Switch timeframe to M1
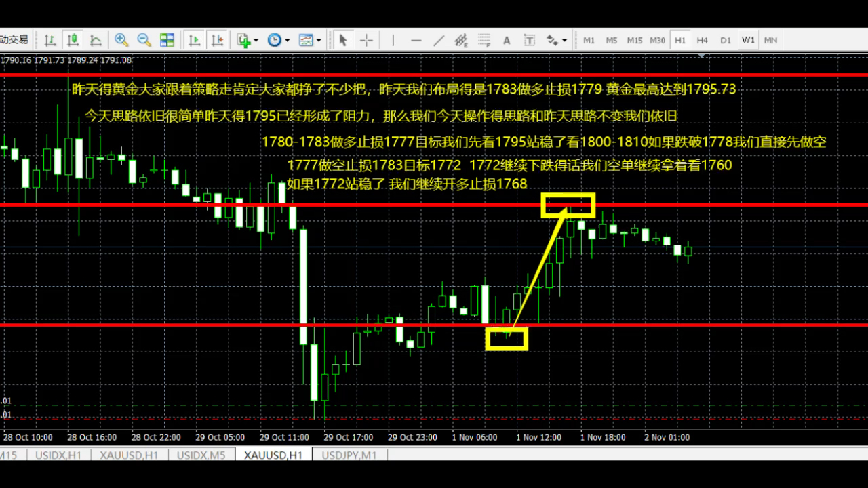The image size is (868, 488). tap(589, 40)
